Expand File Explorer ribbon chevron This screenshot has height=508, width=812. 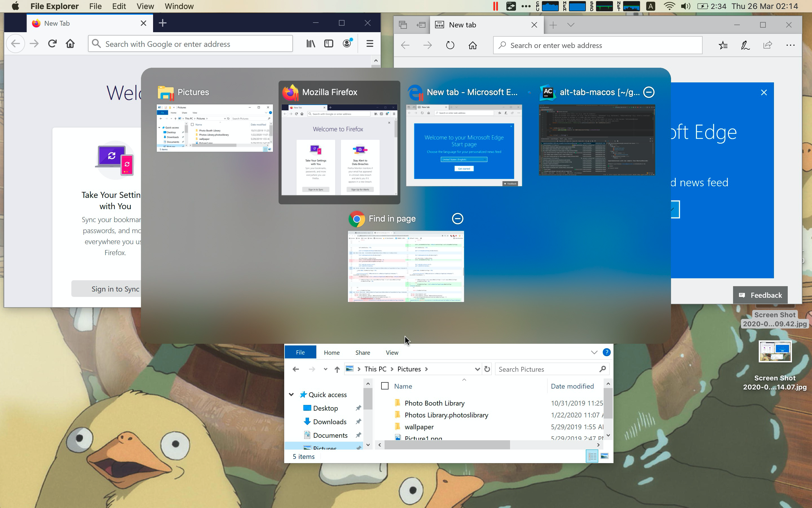tap(594, 352)
